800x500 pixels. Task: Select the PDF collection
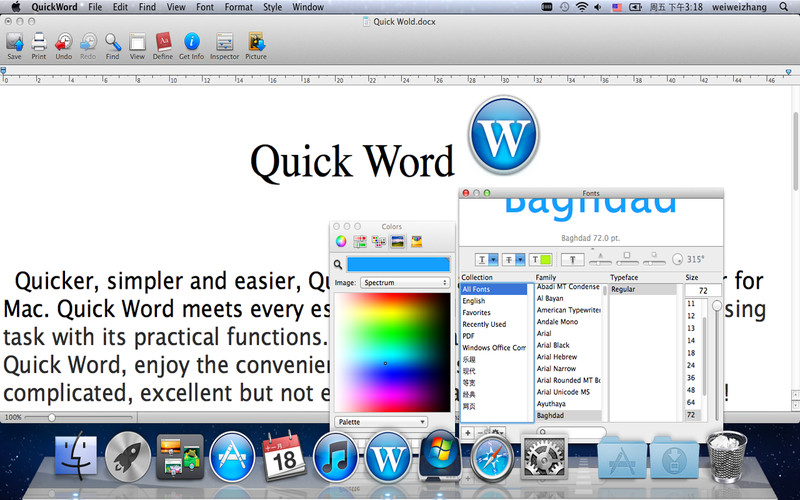tap(494, 336)
